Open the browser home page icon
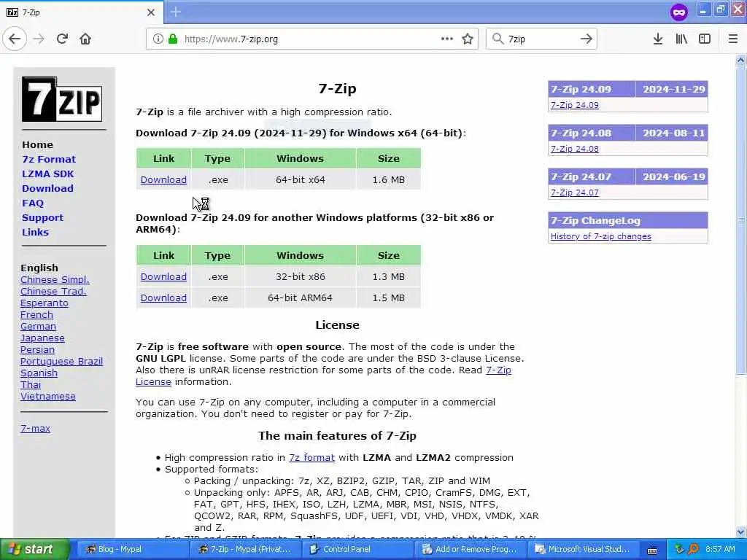 (85, 39)
